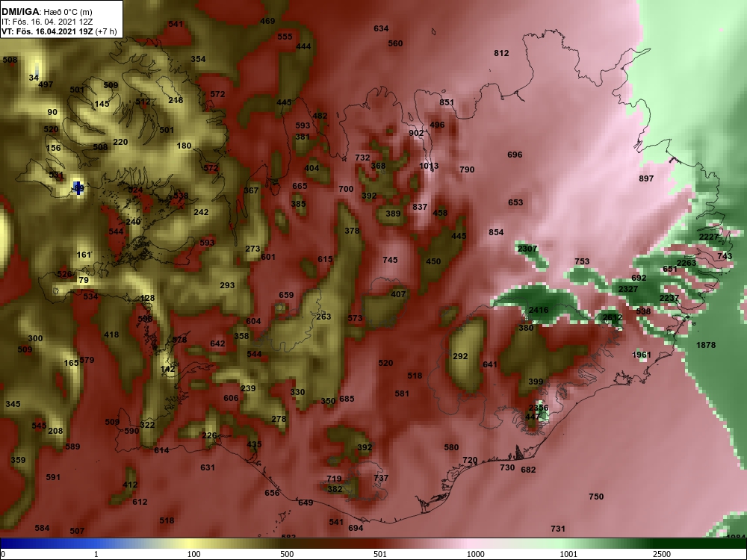Click the 'DMI/IGA: Hæð 0°C (m)' title

(x=46, y=11)
